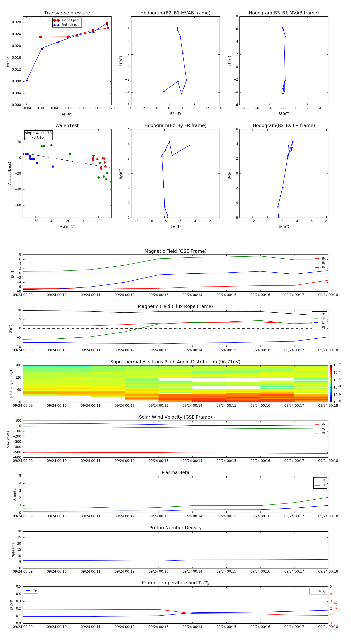Click the "slope = -0.173" annotation
Screen dimensions: 351x644
tap(38, 133)
